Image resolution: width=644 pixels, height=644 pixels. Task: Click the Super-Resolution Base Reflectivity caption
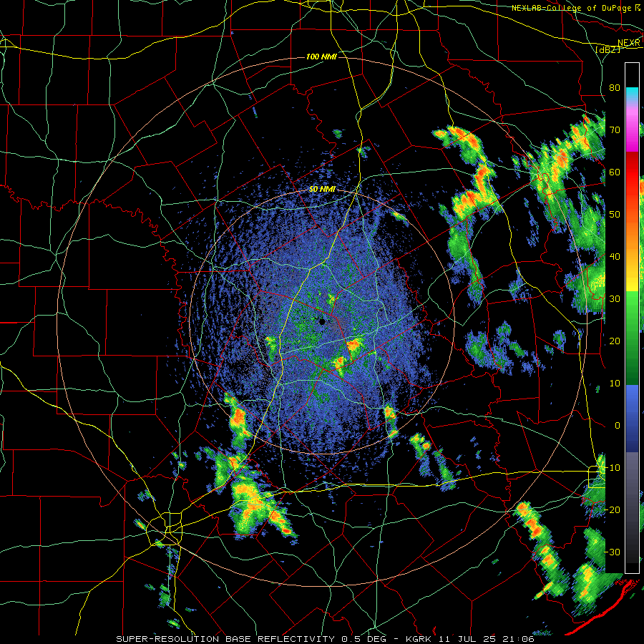(326, 639)
